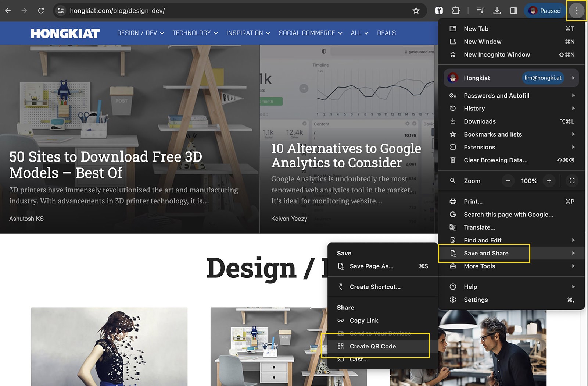This screenshot has width=588, height=386.
Task: Expand the Design / Dev nav menu
Action: click(140, 33)
